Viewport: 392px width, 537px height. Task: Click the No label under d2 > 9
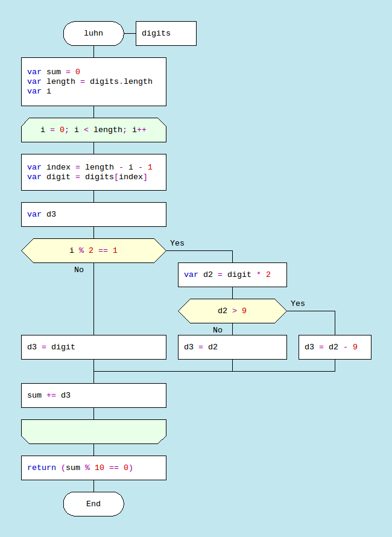point(218,330)
